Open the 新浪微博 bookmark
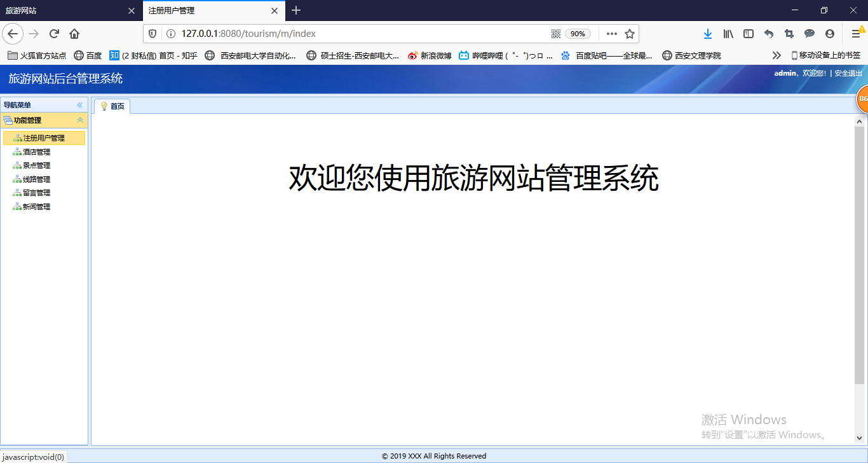Viewport: 868px width, 463px height. 430,55
